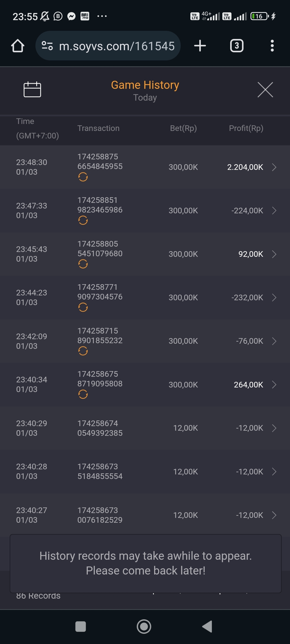Tap replay icon for the 23:47:33 record
Screen dimensions: 290x644
point(83,221)
